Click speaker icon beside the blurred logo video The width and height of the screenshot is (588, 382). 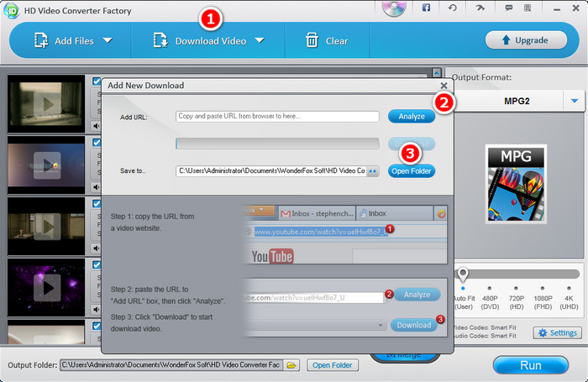click(x=97, y=187)
